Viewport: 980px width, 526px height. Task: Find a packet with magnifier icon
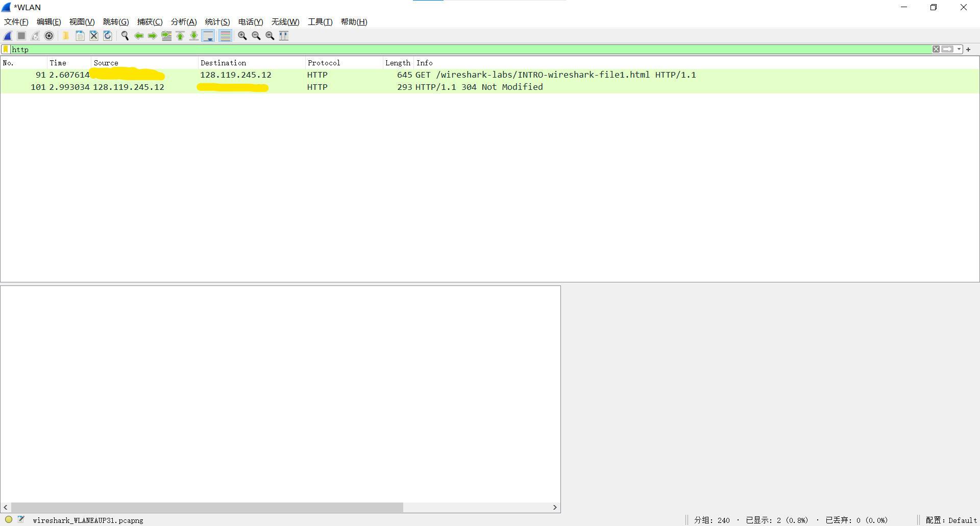125,36
